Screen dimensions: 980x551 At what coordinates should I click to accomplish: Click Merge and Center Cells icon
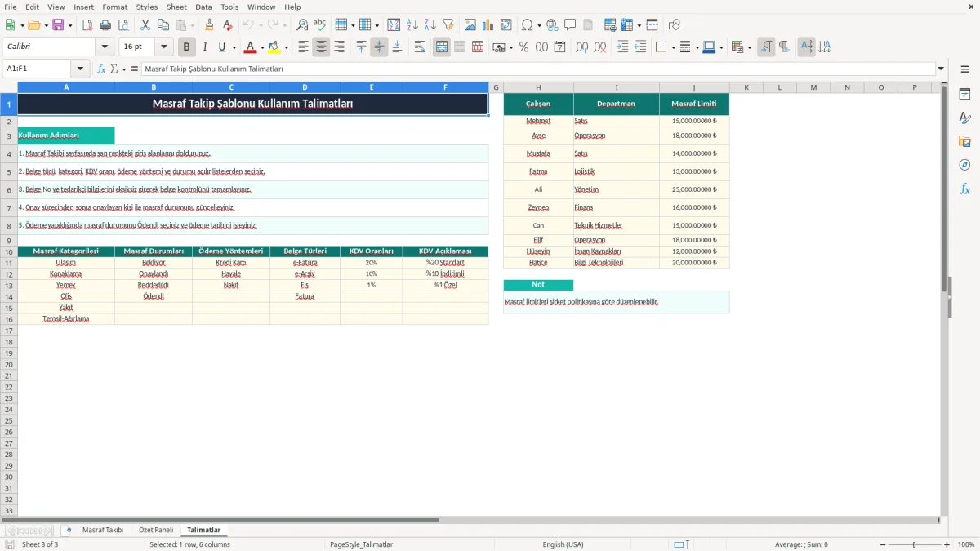click(442, 47)
